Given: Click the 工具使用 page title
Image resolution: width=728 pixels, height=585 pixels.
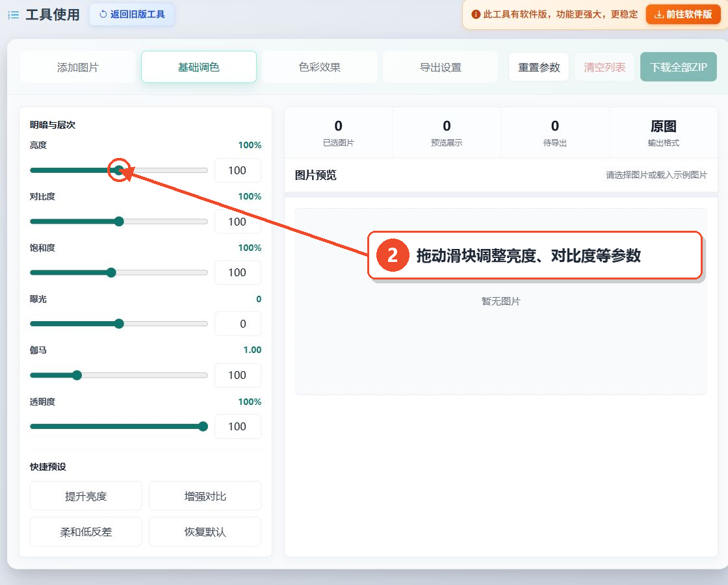Looking at the screenshot, I should 53,14.
